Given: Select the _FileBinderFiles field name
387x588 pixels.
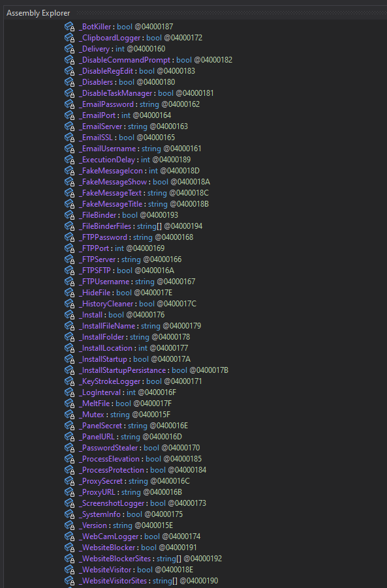Looking at the screenshot, I should [105, 226].
